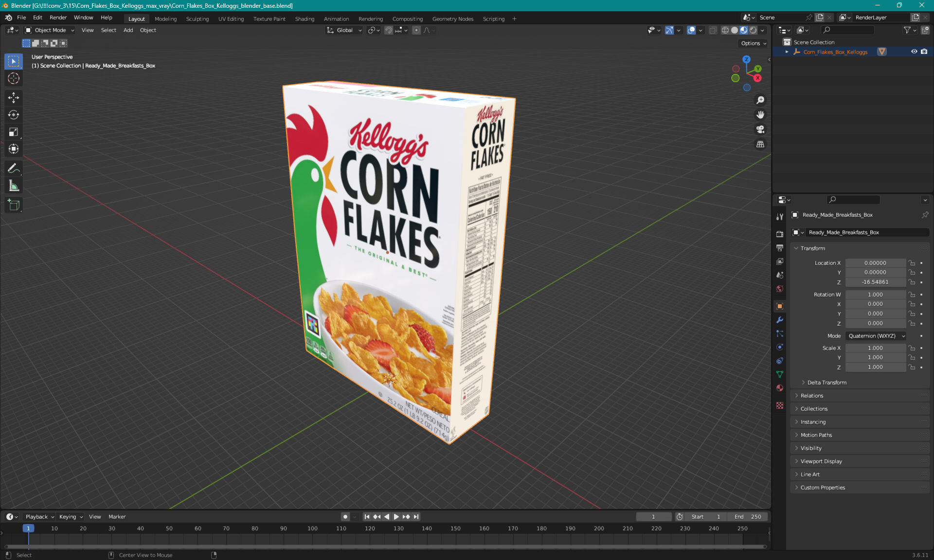The width and height of the screenshot is (934, 560).
Task: Toggle viewport overlays button
Action: tap(691, 30)
